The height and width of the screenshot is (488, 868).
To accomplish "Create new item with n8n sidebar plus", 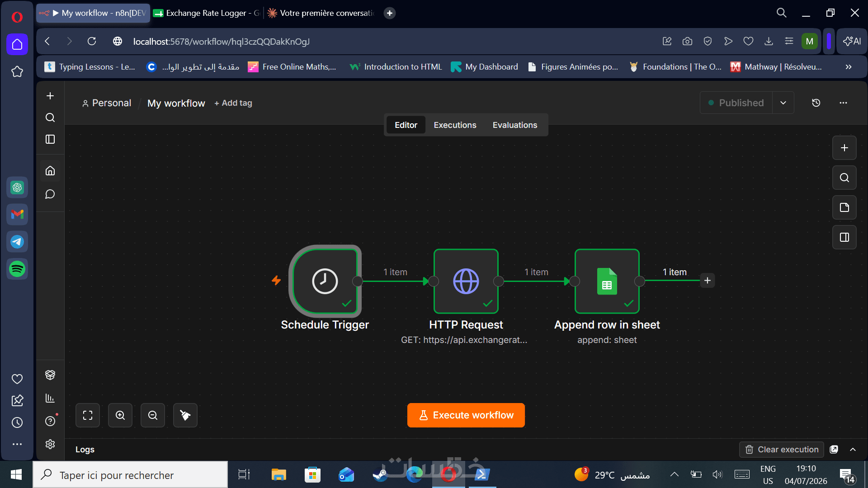I will coord(50,96).
